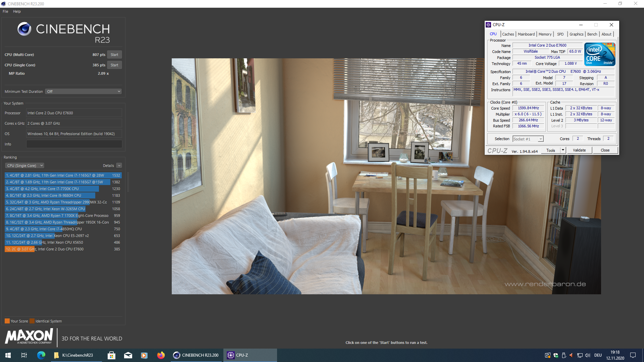Open the network status tray icon

580,355
